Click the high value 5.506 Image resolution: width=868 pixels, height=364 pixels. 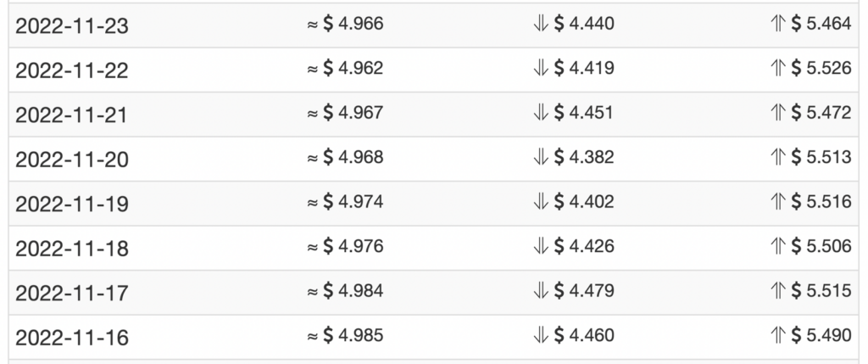(829, 247)
